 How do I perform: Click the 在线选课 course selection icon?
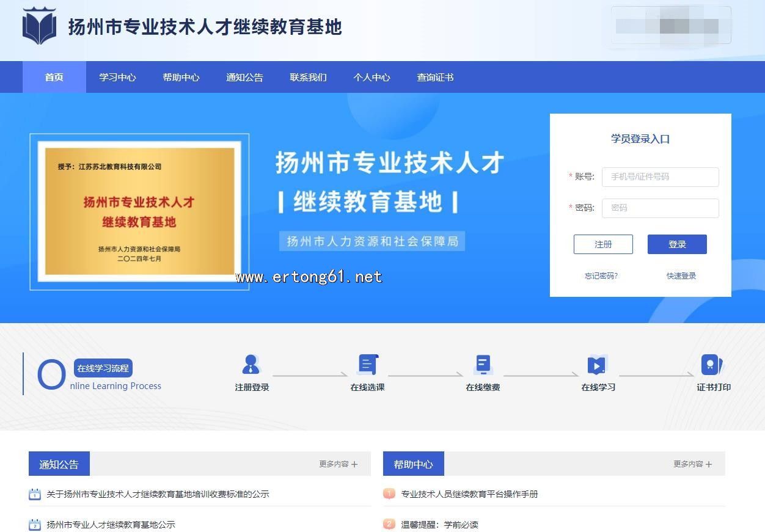[367, 365]
